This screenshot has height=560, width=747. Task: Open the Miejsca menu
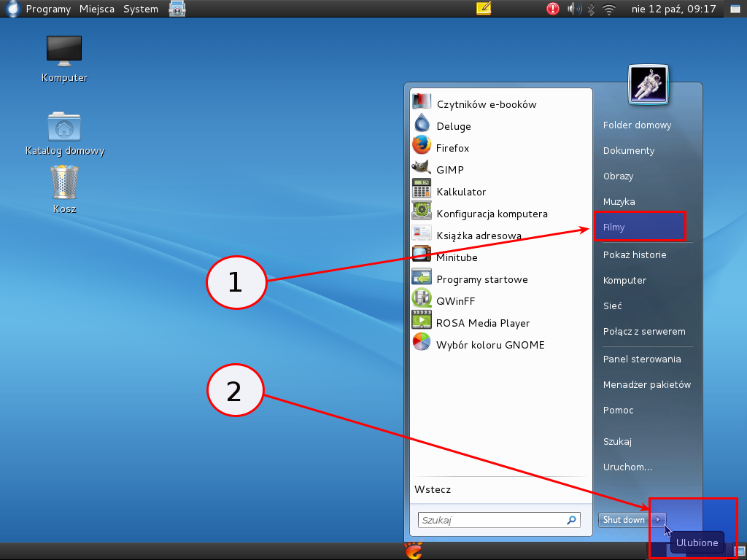point(97,9)
